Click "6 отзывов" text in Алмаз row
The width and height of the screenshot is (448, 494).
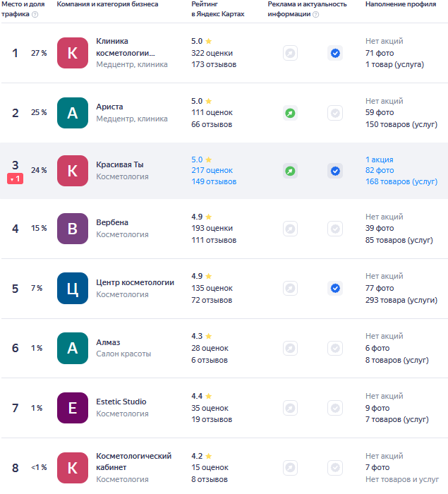point(210,360)
